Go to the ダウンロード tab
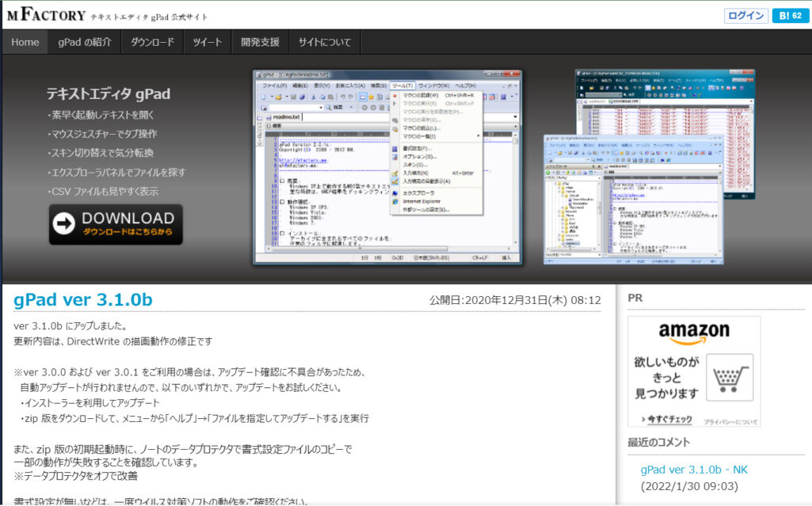This screenshot has height=506, width=812. [152, 42]
